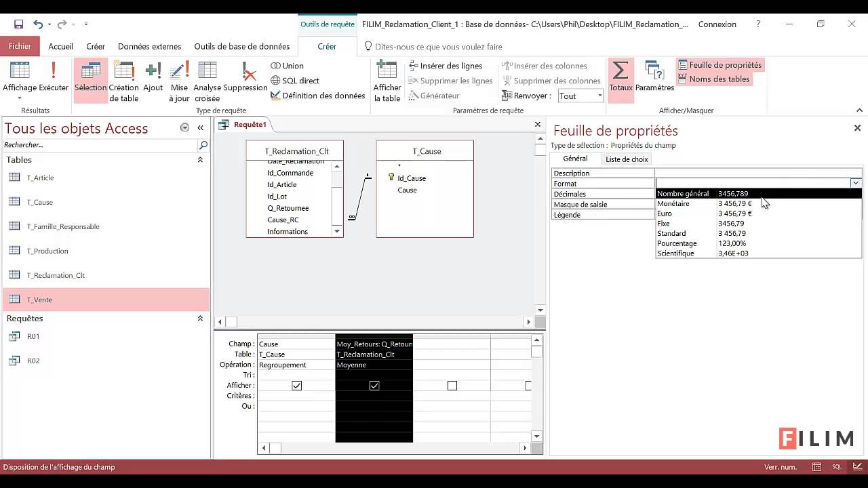Open the undo history dropdown arrow
The image size is (868, 488).
(x=50, y=24)
